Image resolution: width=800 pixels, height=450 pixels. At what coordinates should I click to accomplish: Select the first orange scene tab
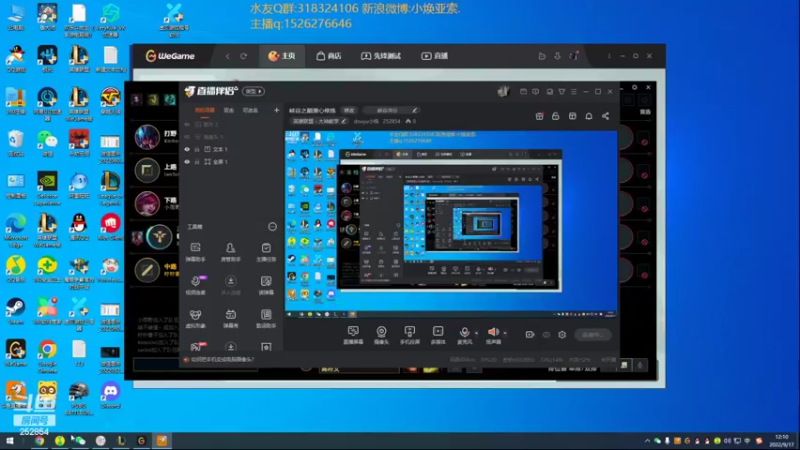pyautogui.click(x=205, y=110)
